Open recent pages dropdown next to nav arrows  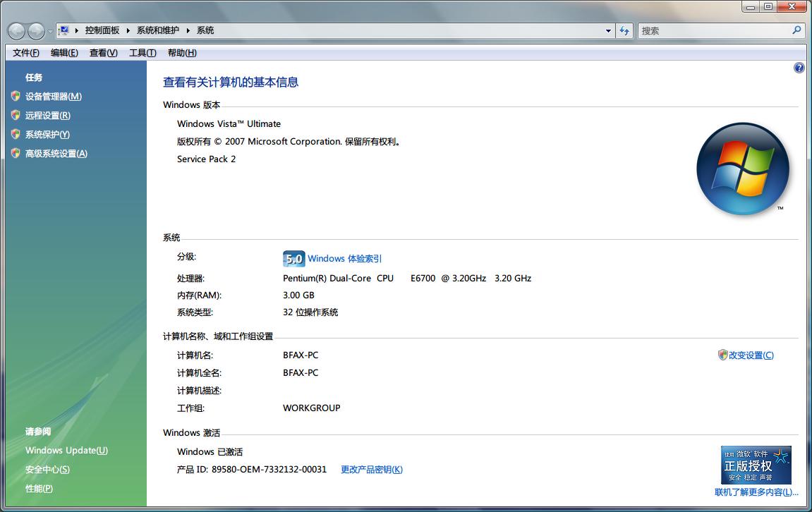pyautogui.click(x=49, y=31)
